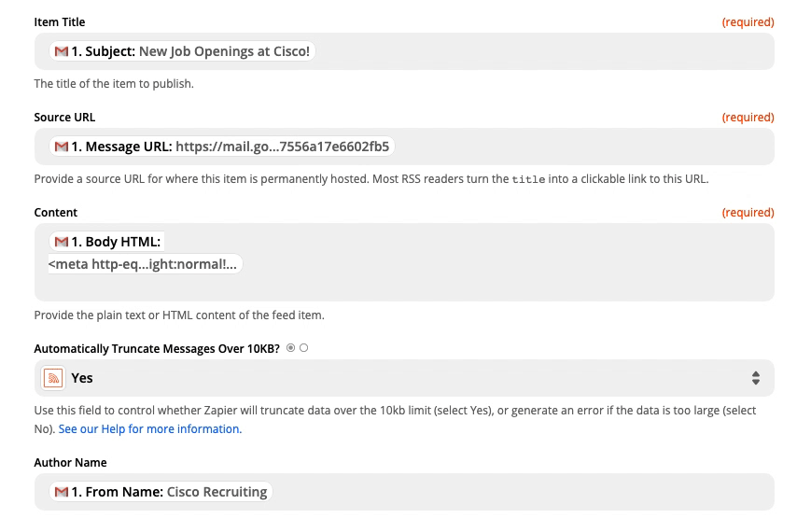Viewport: 797px width, 532px height.
Task: Select the second unfilled radio button after Truncate label
Action: click(304, 348)
